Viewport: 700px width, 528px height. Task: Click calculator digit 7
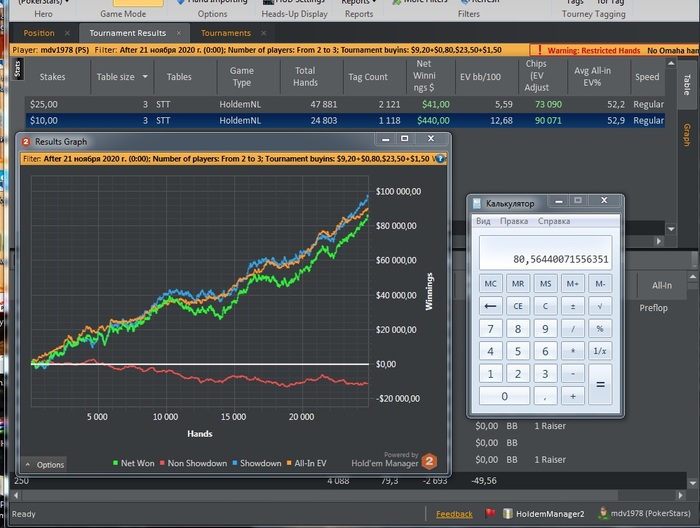click(490, 328)
